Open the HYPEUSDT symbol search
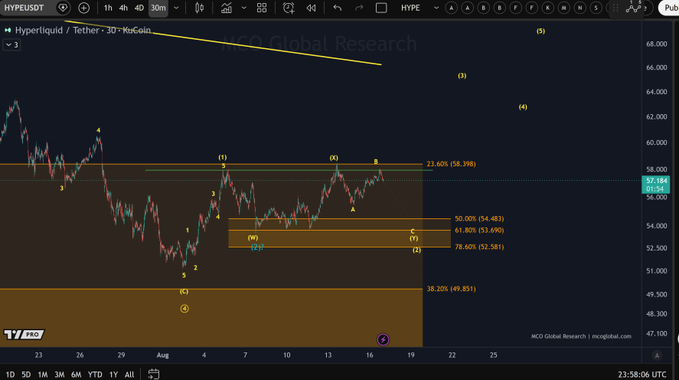This screenshot has height=380, width=679. (x=25, y=8)
